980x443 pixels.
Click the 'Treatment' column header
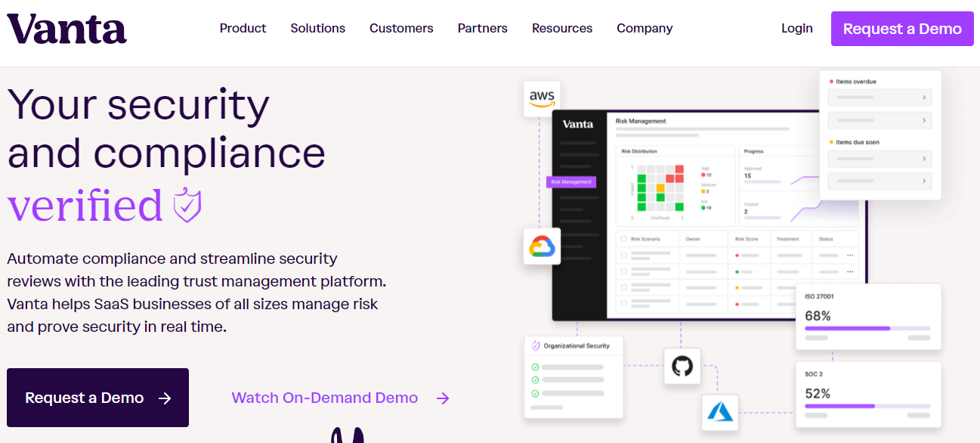pos(787,239)
